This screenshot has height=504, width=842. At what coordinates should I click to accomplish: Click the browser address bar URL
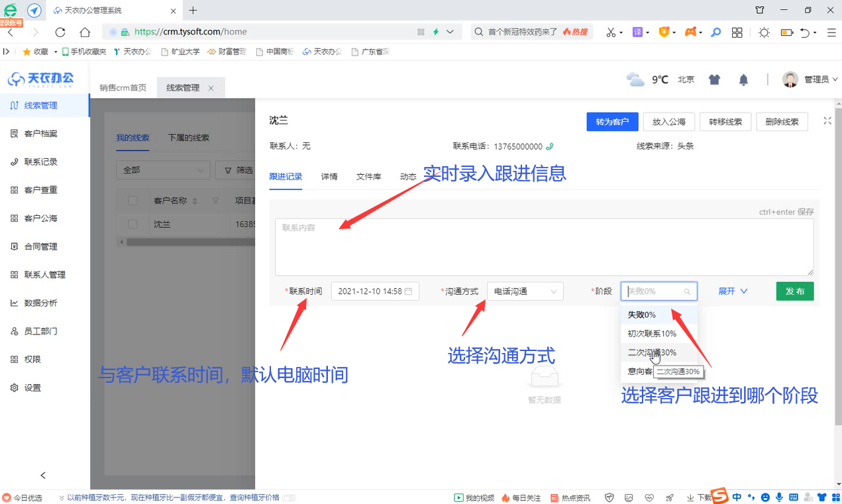point(191,32)
